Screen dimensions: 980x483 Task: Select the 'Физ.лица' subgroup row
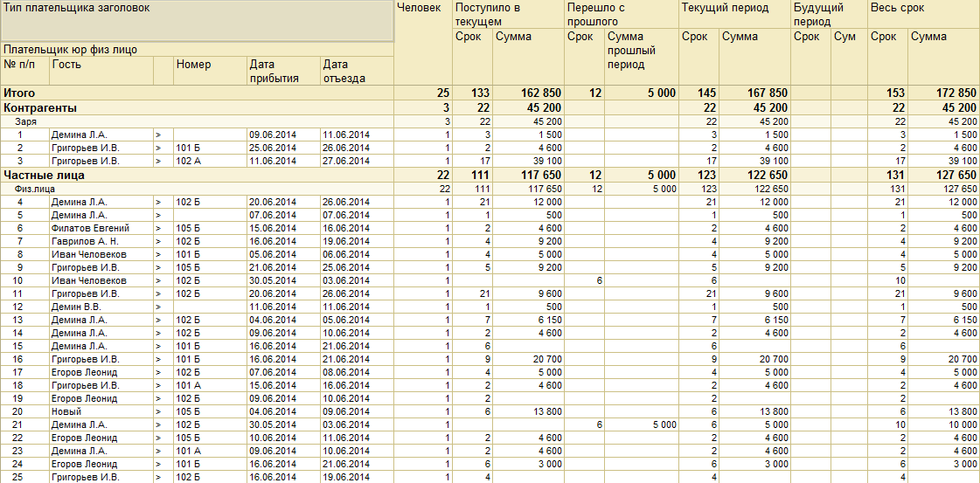(490, 189)
